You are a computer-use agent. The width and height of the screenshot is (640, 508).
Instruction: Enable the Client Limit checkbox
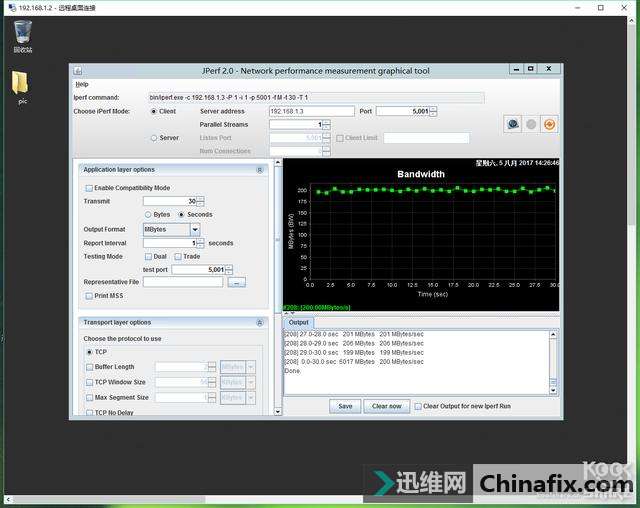tap(340, 138)
